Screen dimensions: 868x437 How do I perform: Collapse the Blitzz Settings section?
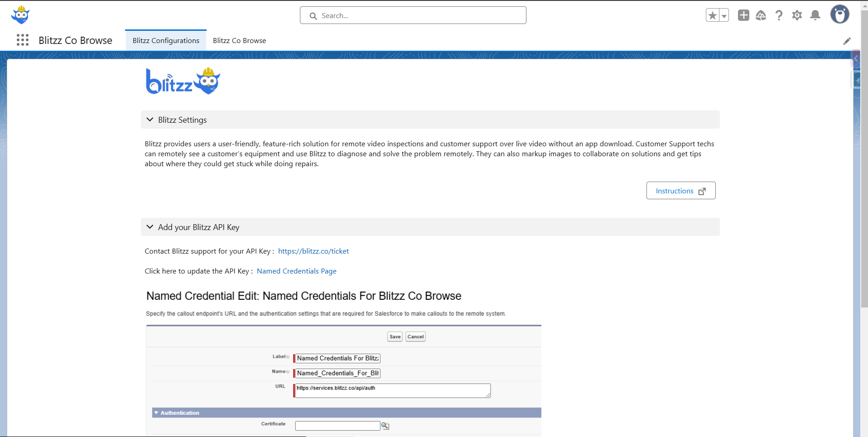coord(150,120)
